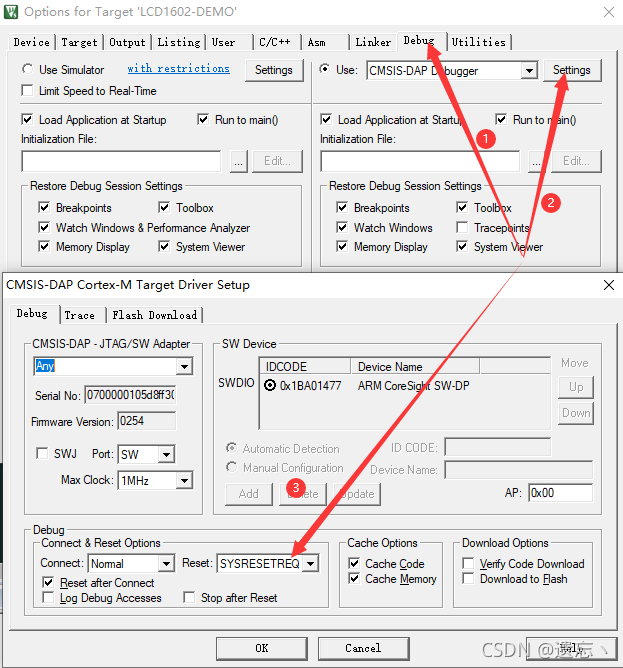Enable Download to Flash
The width and height of the screenshot is (623, 668).
pos(468,579)
